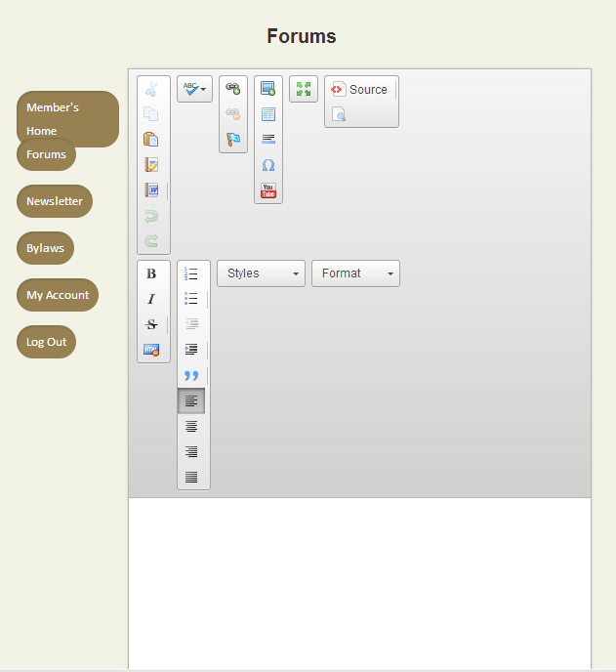Click the Paste clipboard icon
616x672 pixels.
(x=151, y=140)
